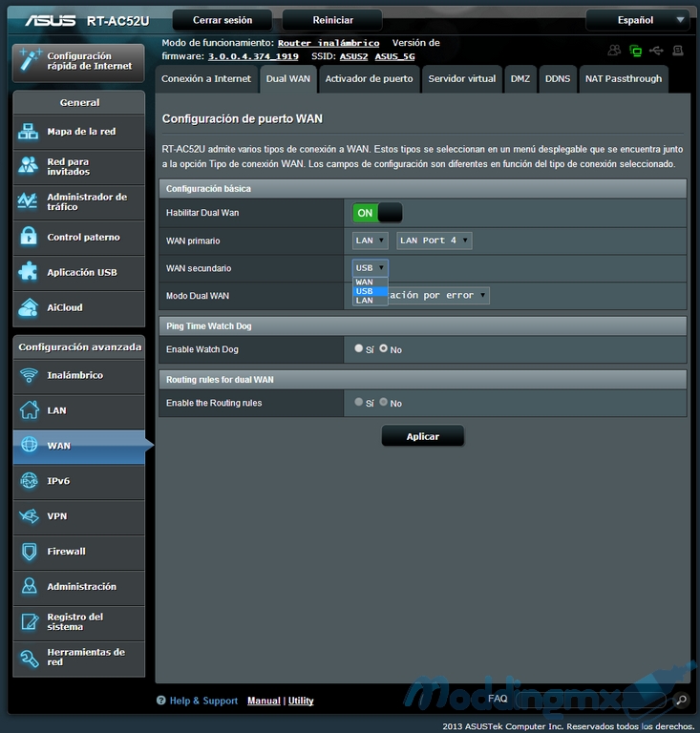Click the FAQ search magnifier icon

pos(681,700)
